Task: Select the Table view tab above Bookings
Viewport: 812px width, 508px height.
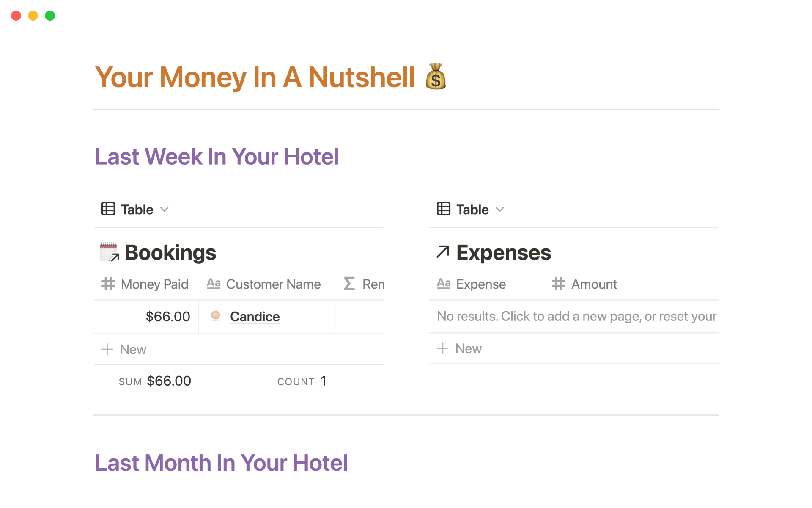Action: tap(137, 210)
